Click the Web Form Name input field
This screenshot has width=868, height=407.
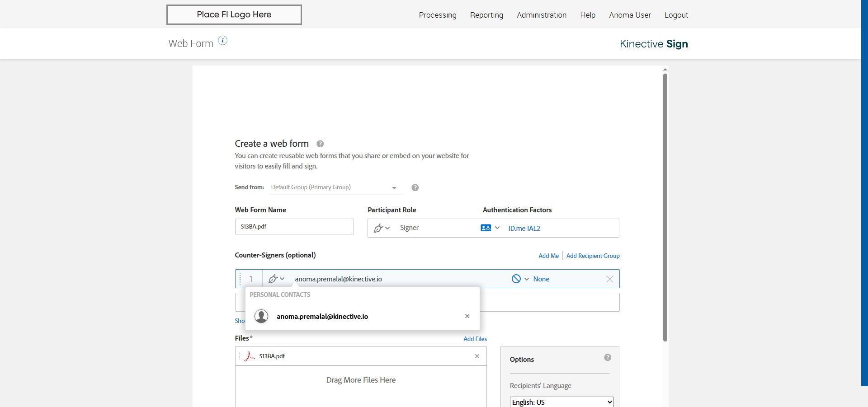[294, 227]
